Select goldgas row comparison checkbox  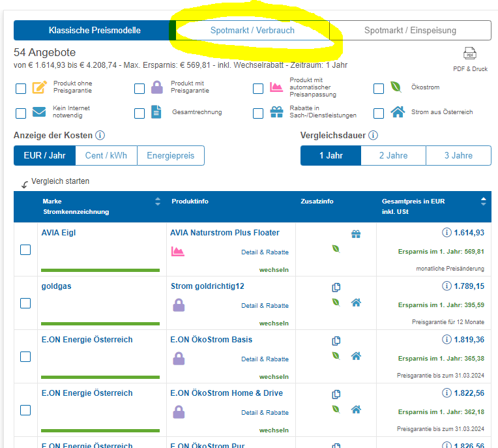click(x=25, y=303)
